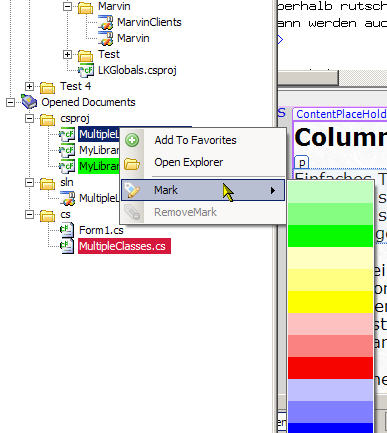Select the MarvinClients tree item
387x433 pixels.
click(149, 22)
